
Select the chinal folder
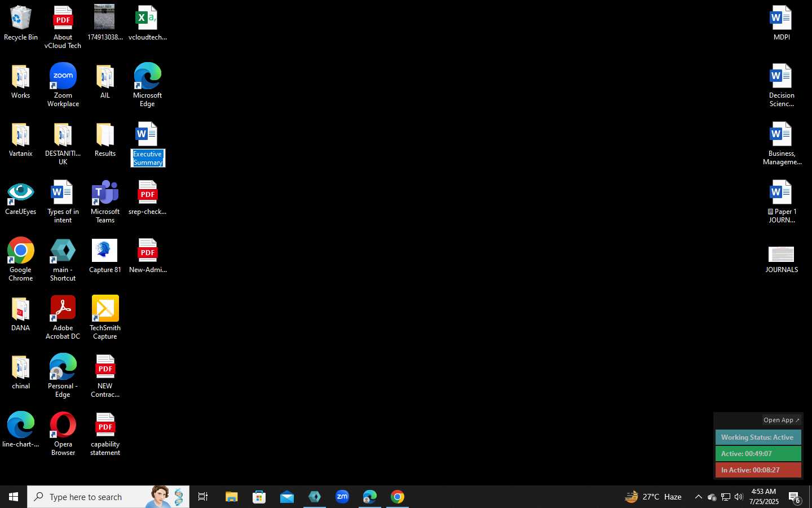[x=21, y=373]
